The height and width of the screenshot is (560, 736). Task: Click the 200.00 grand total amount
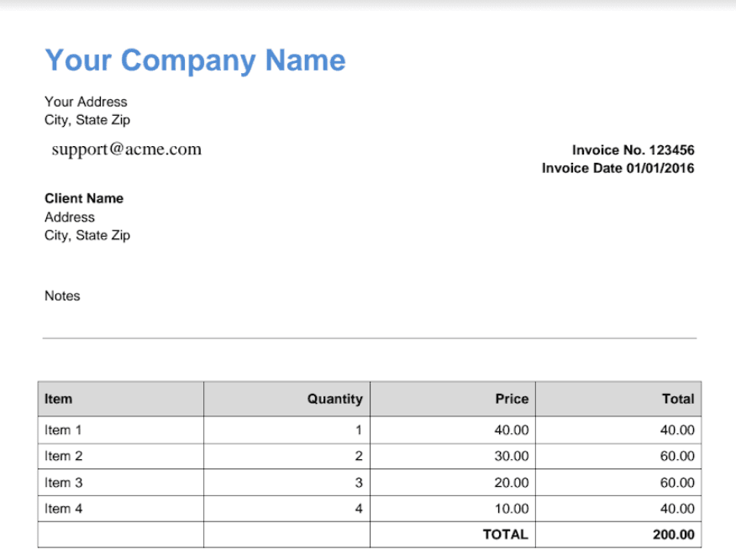674,534
